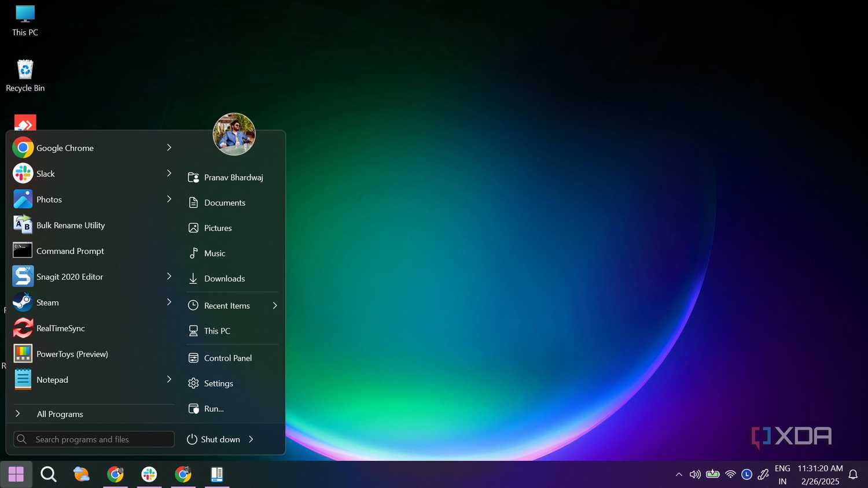Open taskbar Search icon
Image resolution: width=868 pixels, height=488 pixels.
tap(49, 474)
